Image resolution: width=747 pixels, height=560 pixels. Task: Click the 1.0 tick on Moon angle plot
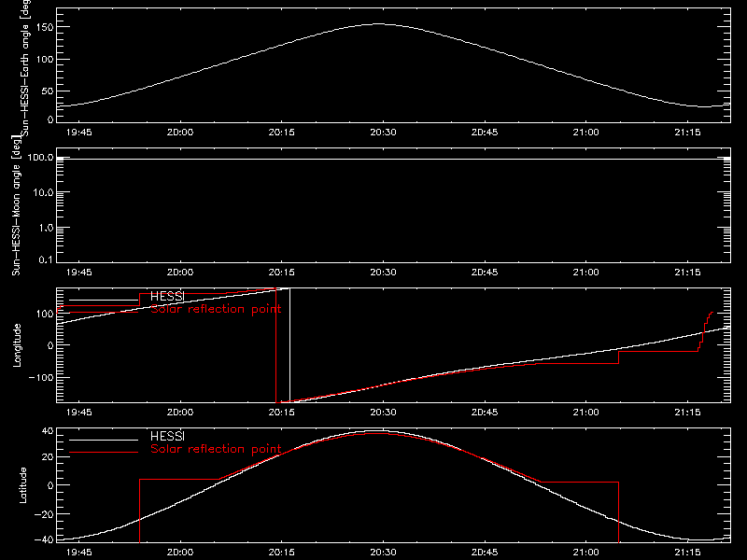click(x=46, y=228)
